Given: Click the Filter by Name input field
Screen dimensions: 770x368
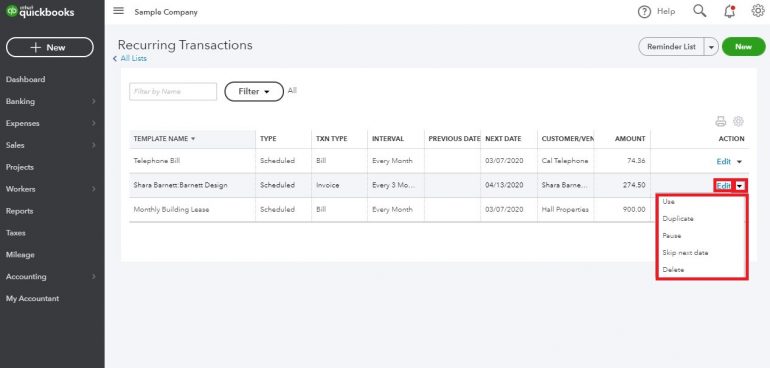Looking at the screenshot, I should (173, 91).
